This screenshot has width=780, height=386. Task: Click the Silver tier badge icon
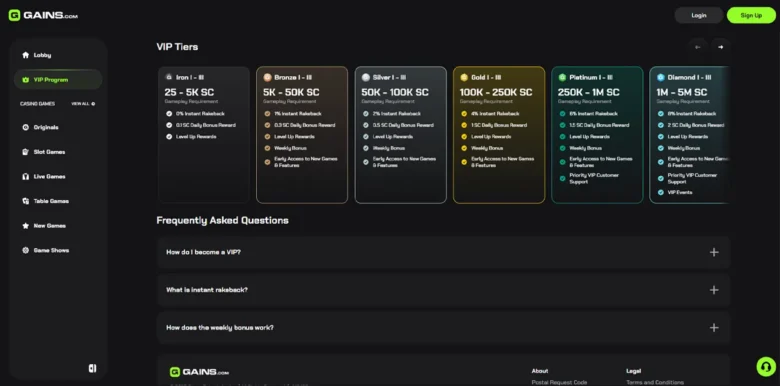click(366, 77)
